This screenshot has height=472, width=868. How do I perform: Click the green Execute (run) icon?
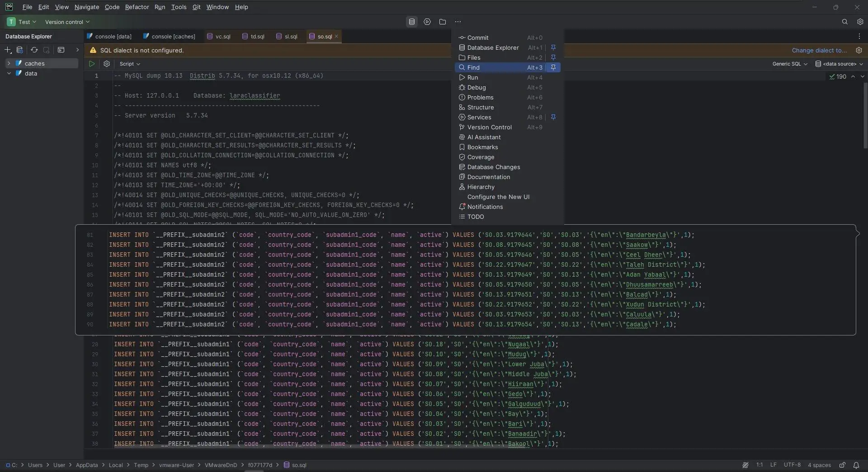(x=92, y=64)
